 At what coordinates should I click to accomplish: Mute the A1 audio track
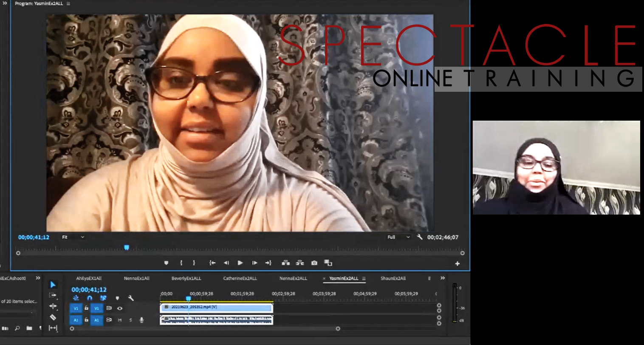120,320
